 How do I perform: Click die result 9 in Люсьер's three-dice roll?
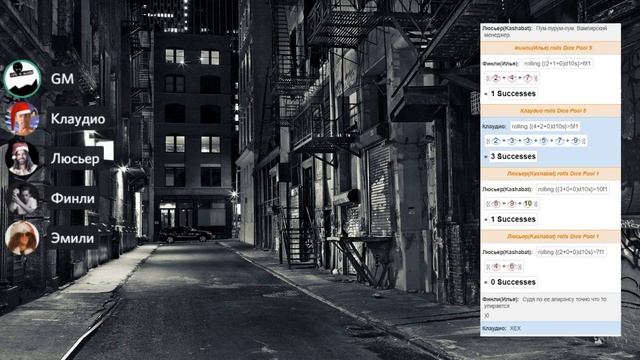tap(511, 204)
